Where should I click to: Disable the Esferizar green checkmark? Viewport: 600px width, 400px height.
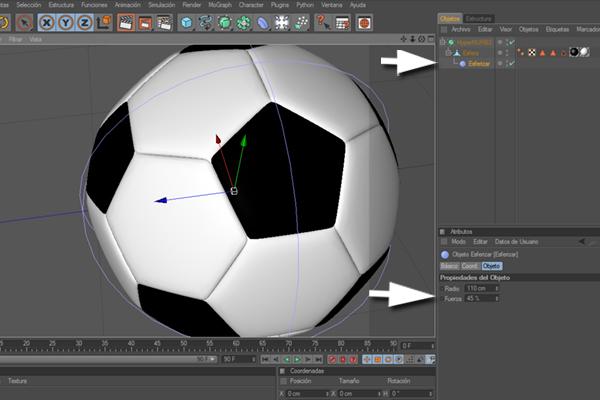coord(512,64)
